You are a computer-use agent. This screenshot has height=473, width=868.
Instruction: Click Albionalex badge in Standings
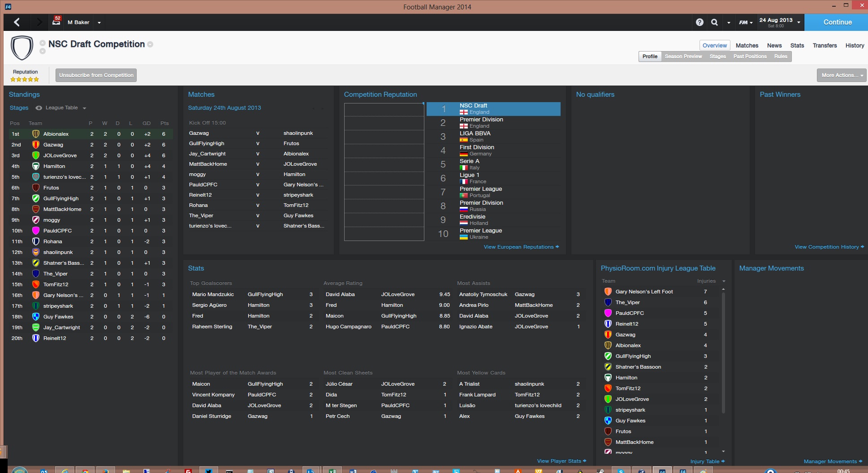[36, 134]
